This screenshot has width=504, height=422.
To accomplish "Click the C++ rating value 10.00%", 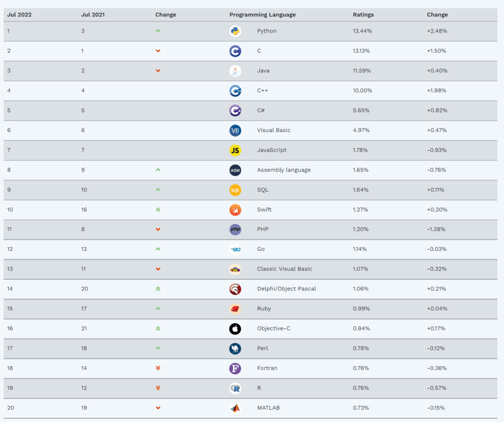I will tap(363, 90).
